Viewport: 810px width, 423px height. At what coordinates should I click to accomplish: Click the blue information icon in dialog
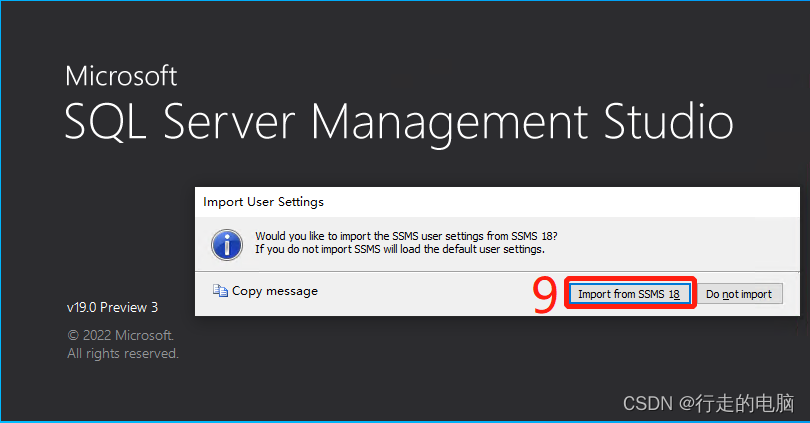click(x=227, y=244)
